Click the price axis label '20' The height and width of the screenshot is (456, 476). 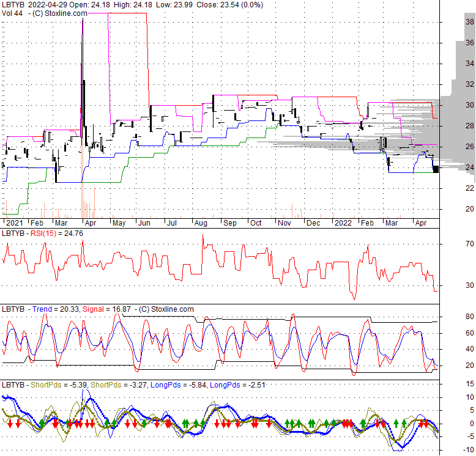click(x=470, y=209)
